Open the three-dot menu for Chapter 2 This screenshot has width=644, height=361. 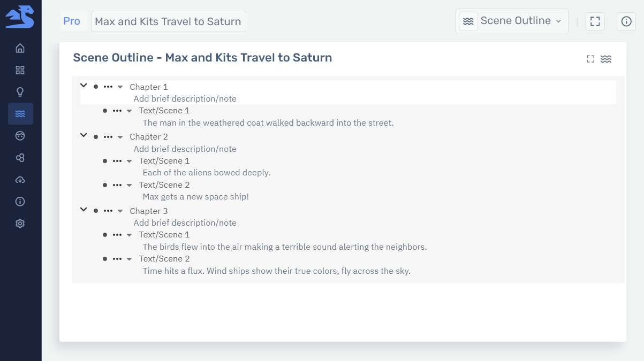[108, 136]
